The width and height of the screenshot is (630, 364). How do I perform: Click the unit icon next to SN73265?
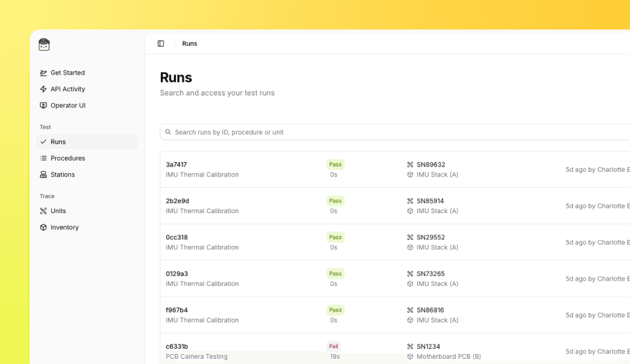click(x=410, y=273)
